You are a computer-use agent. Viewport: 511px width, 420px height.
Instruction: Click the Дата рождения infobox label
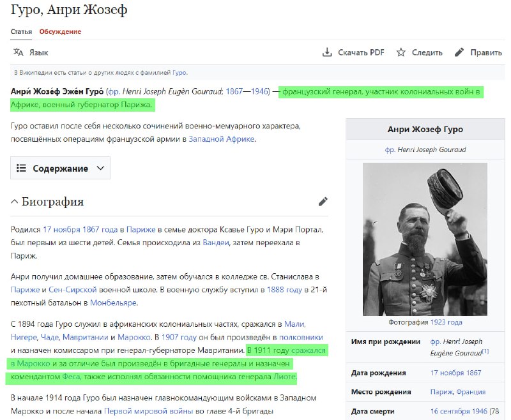pyautogui.click(x=379, y=373)
